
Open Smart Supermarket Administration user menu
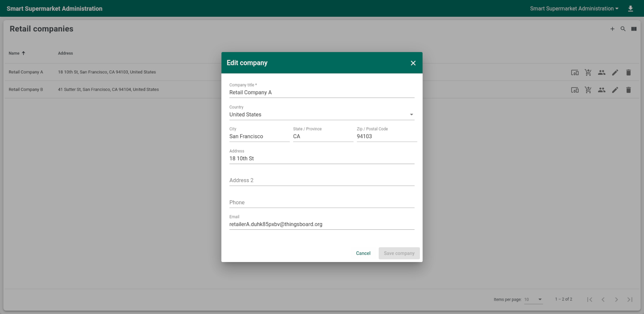pyautogui.click(x=574, y=9)
